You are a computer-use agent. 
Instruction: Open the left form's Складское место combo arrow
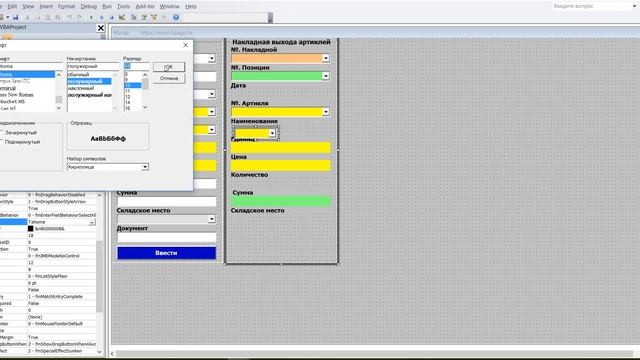click(x=211, y=219)
